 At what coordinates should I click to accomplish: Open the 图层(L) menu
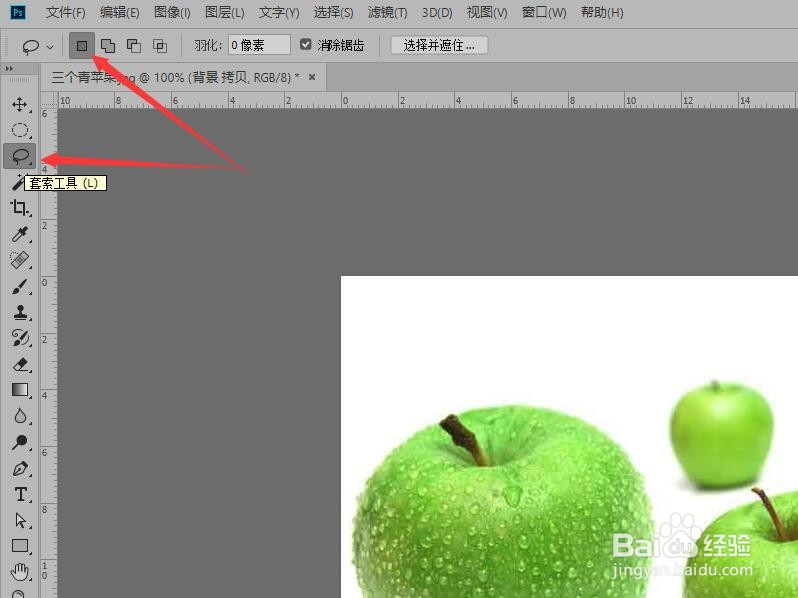click(224, 12)
